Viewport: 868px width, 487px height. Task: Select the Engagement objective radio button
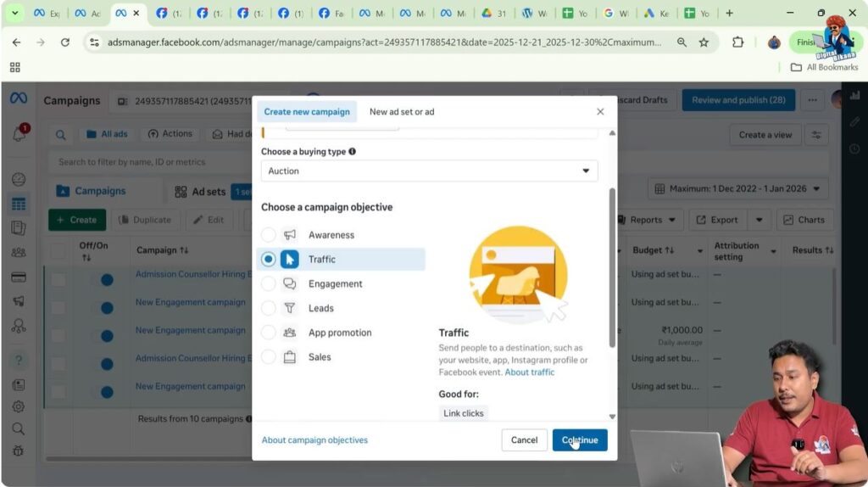269,283
